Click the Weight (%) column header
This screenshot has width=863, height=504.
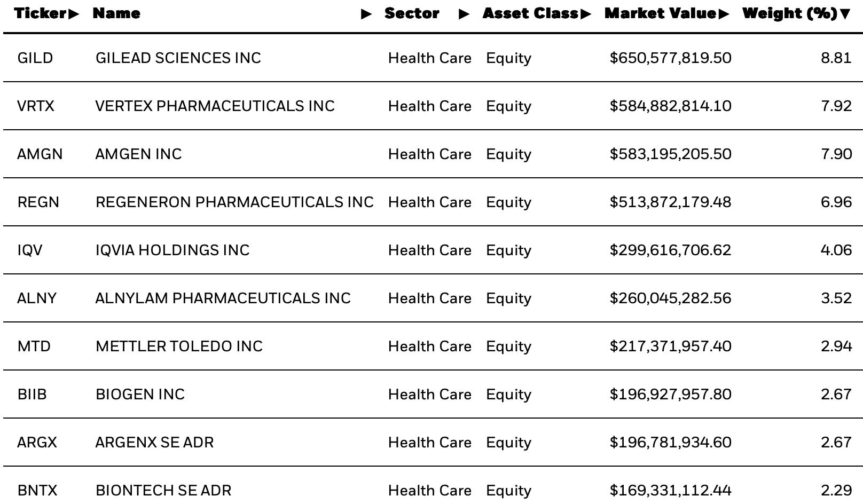(790, 14)
